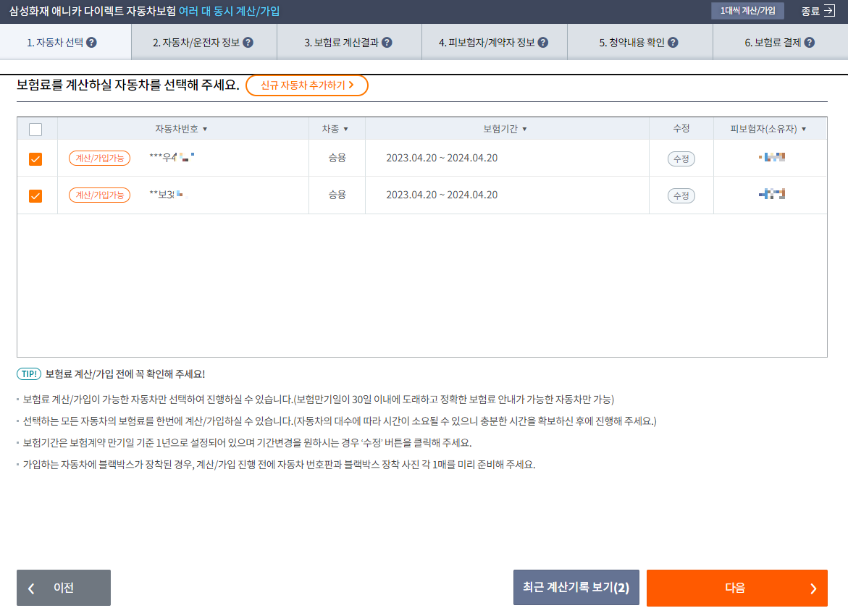Click 1대씩 계산/가입 button

(747, 11)
